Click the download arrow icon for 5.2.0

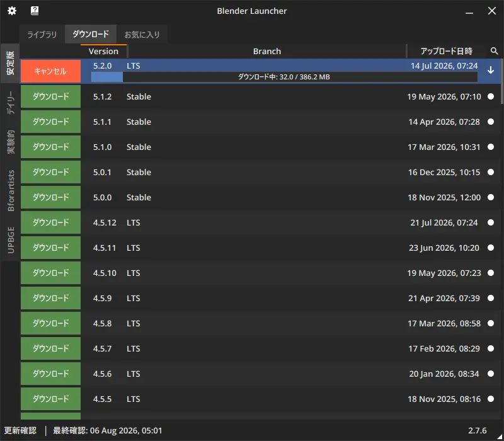(491, 70)
